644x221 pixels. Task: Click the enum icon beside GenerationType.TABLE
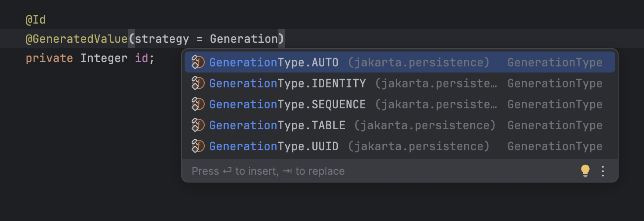(x=198, y=125)
